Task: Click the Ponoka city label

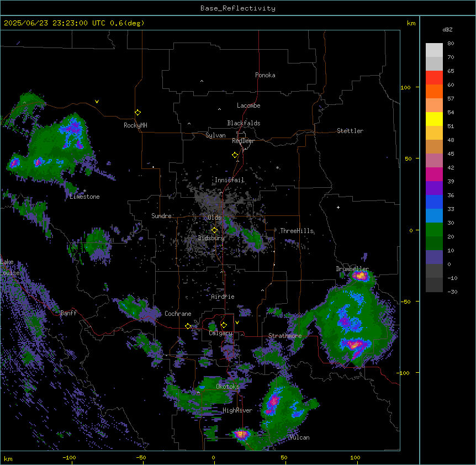Action: (x=265, y=75)
